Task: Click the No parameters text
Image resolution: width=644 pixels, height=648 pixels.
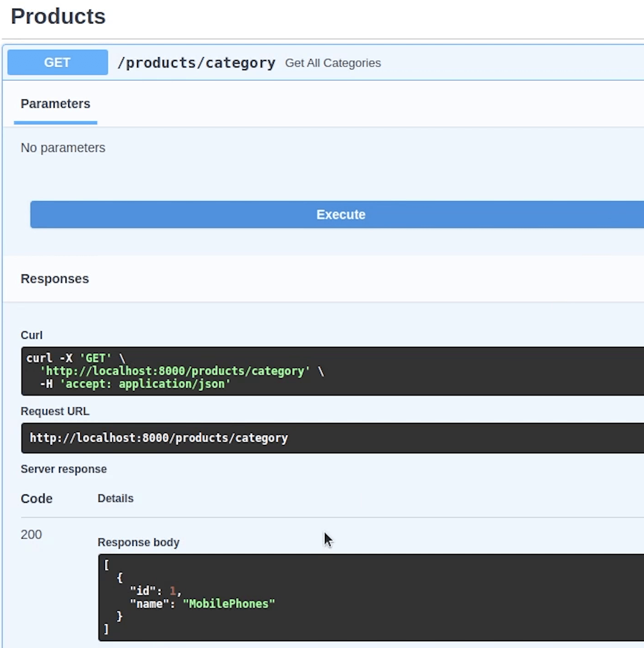Action: pos(63,148)
